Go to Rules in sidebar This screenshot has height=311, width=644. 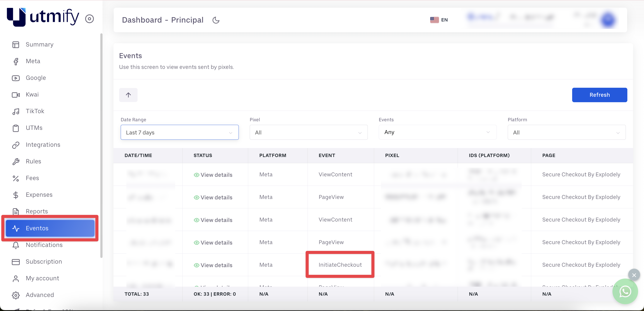[x=34, y=161]
